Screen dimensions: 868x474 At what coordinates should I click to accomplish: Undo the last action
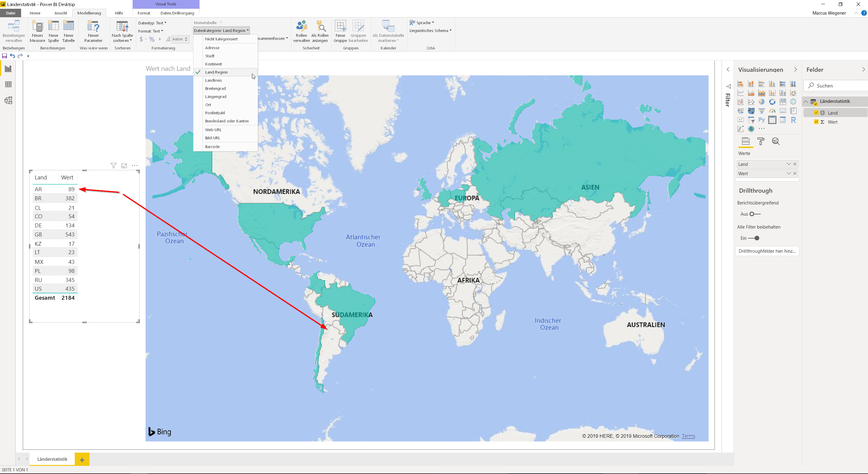pyautogui.click(x=12, y=55)
